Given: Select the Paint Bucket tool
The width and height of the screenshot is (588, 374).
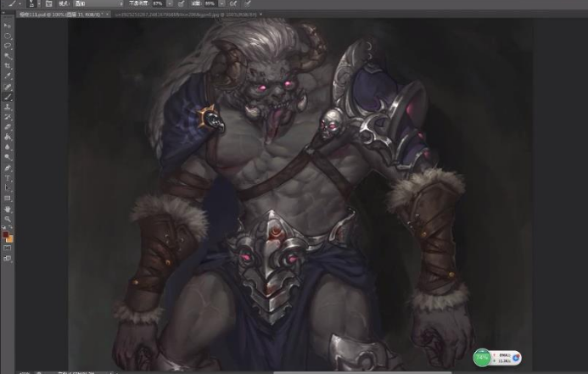Looking at the screenshot, I should click(7, 137).
